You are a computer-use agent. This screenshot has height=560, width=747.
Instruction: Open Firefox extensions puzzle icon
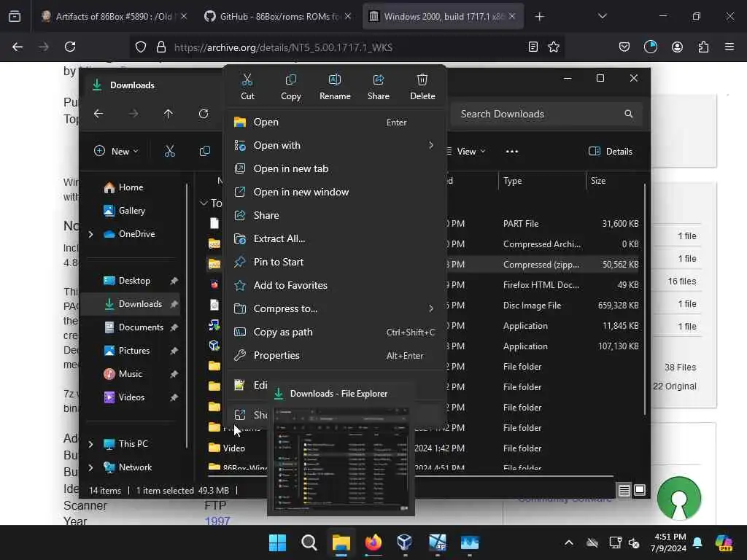point(703,47)
